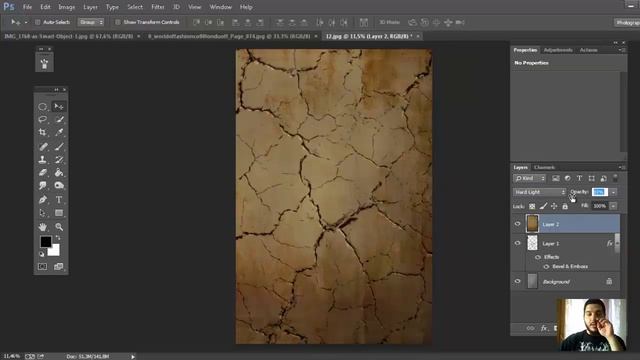The image size is (640, 360).
Task: Select the Rectangle shape tool
Action: [59, 213]
